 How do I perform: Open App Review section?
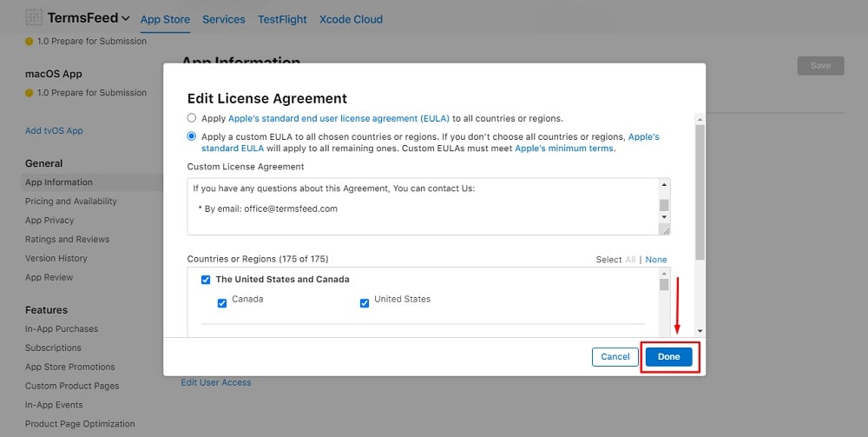click(x=49, y=277)
